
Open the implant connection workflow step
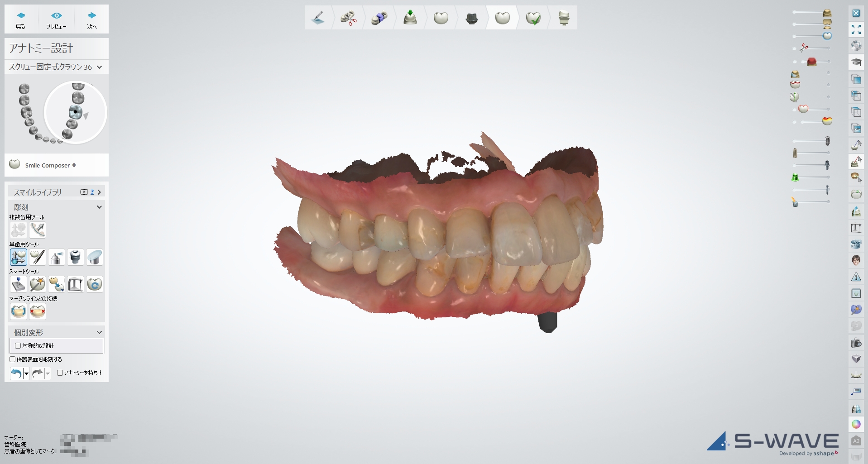[379, 18]
